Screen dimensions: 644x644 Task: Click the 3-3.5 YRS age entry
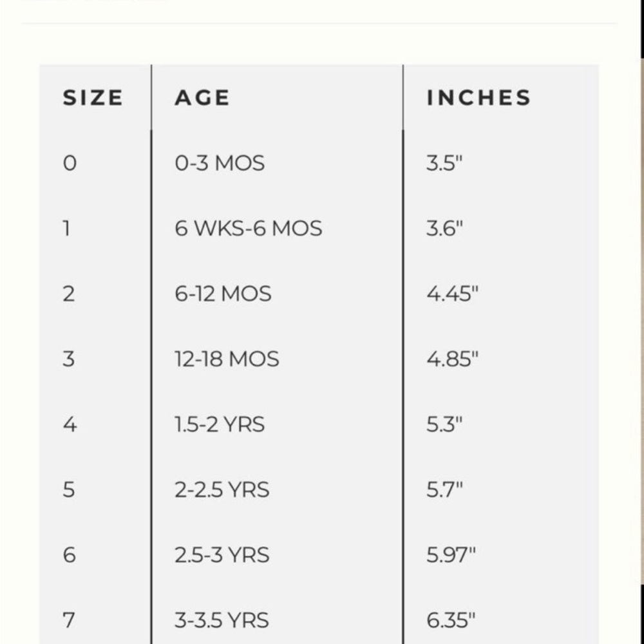[222, 621]
